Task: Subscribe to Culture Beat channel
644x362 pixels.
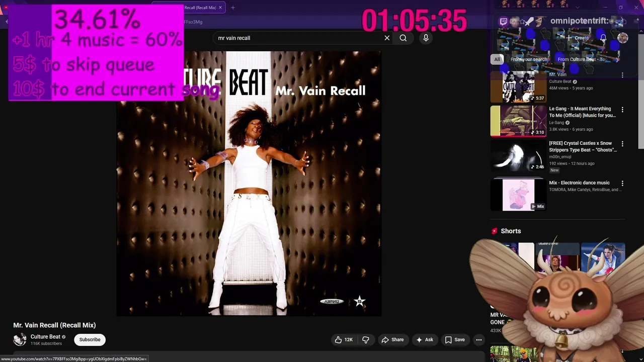Action: 90,340
